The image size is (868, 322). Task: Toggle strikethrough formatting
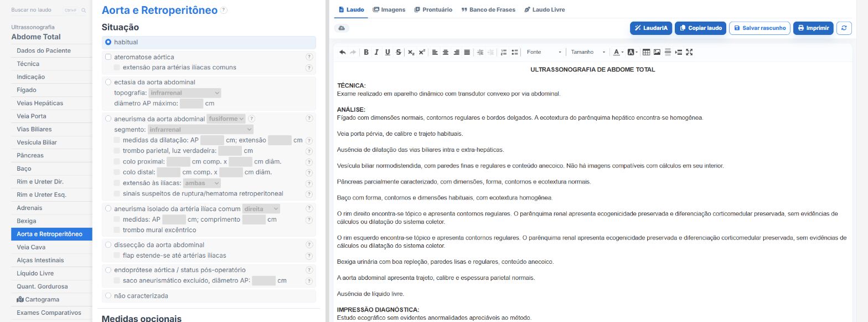pos(399,52)
